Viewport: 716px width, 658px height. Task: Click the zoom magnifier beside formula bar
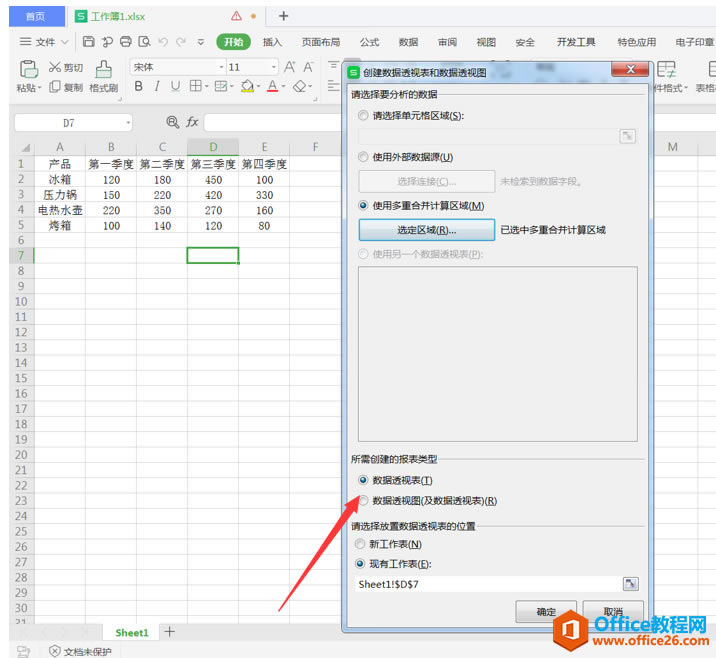click(x=172, y=122)
